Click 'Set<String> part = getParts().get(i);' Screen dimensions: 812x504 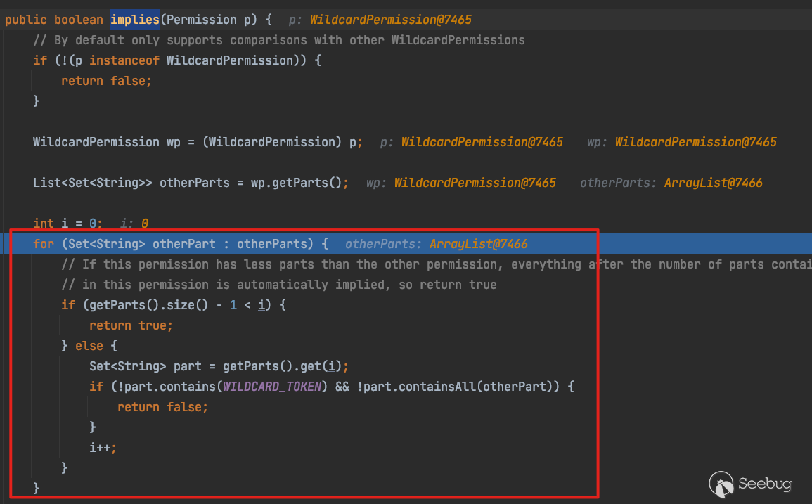pyautogui.click(x=219, y=366)
